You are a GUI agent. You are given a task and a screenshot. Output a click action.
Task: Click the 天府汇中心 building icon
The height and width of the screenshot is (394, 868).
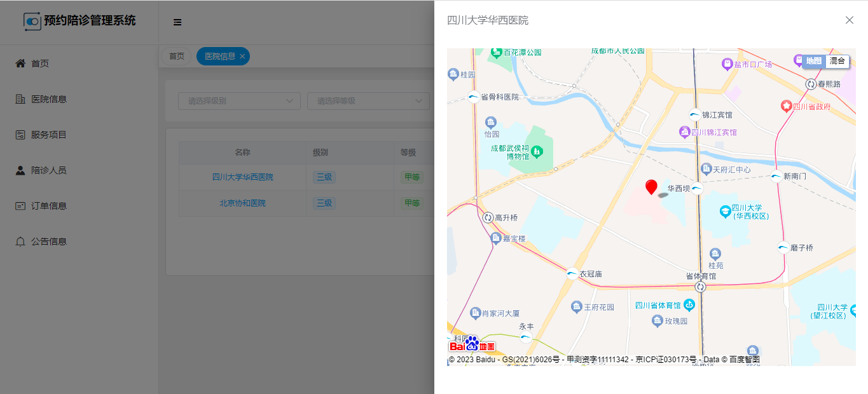[x=705, y=169]
